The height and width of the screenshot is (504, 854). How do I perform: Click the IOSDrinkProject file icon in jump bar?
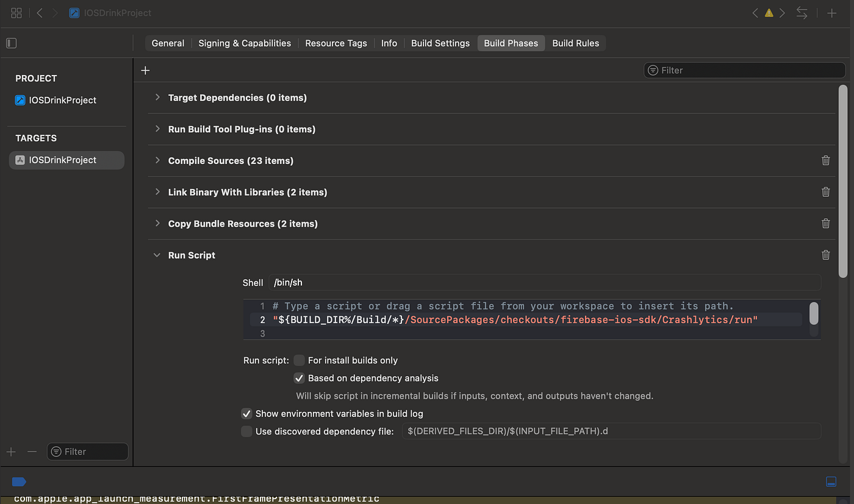tap(74, 13)
